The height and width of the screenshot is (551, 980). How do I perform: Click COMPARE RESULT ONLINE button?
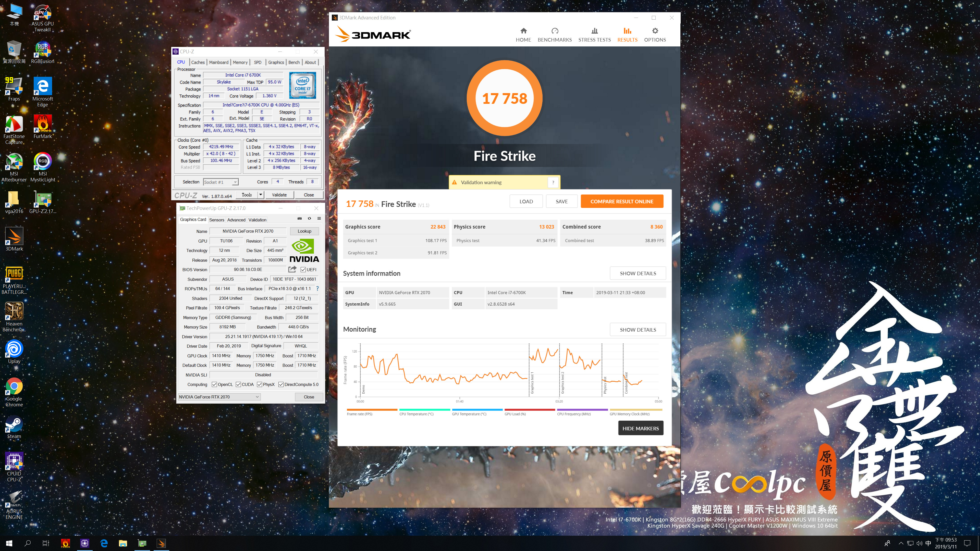pyautogui.click(x=622, y=202)
